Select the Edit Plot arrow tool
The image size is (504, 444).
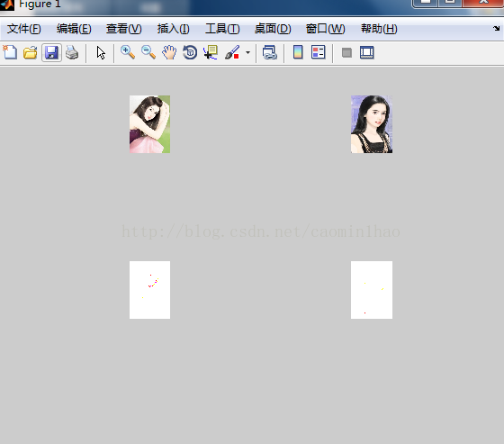pos(101,53)
